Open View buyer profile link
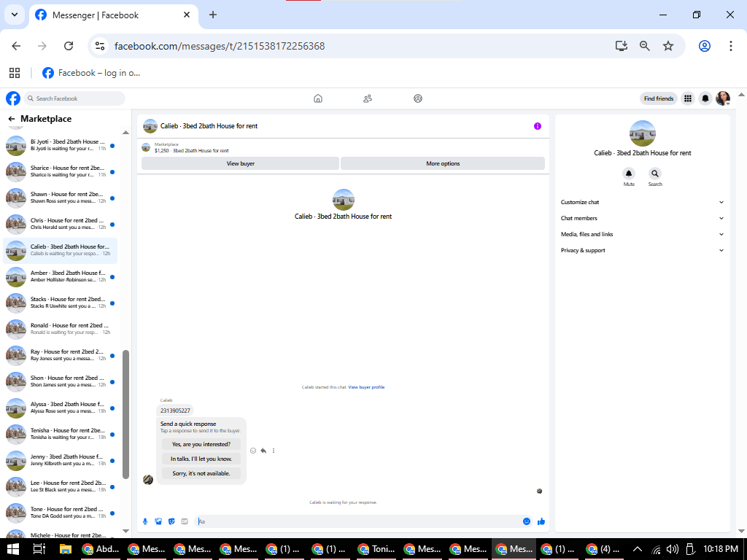Viewport: 747px width, 560px height. (366, 387)
